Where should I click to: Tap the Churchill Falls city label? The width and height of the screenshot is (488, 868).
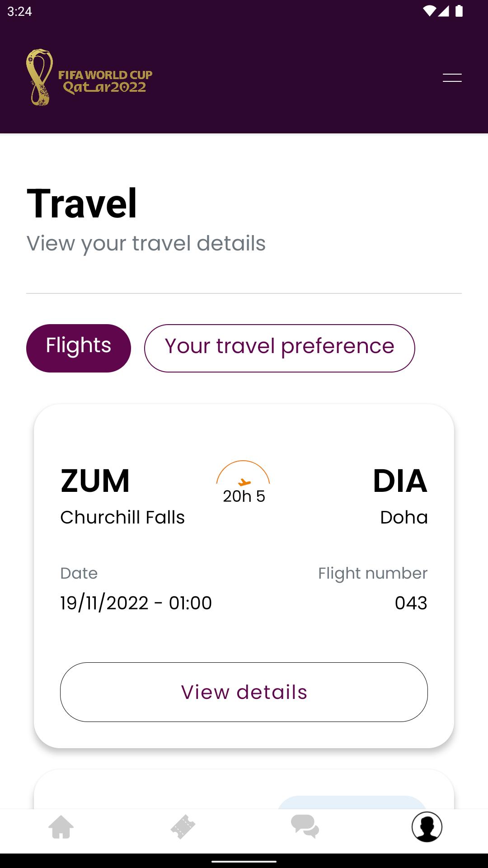click(122, 517)
